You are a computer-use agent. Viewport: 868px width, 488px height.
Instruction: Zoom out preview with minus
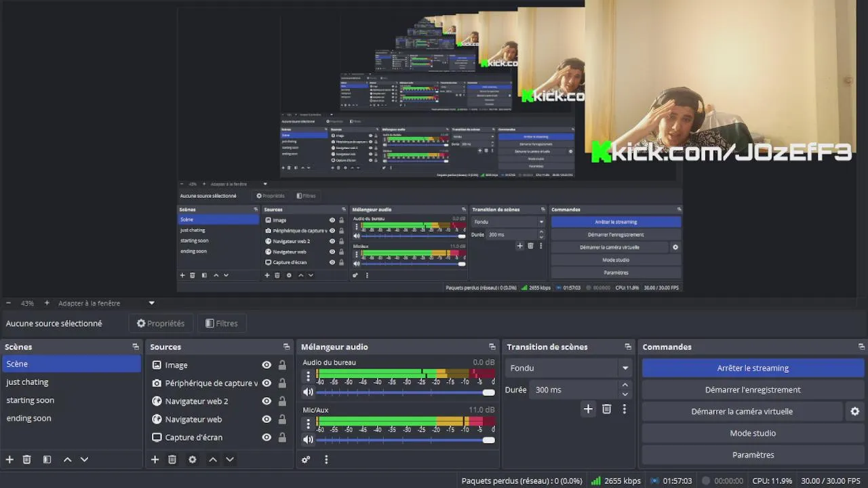[8, 303]
